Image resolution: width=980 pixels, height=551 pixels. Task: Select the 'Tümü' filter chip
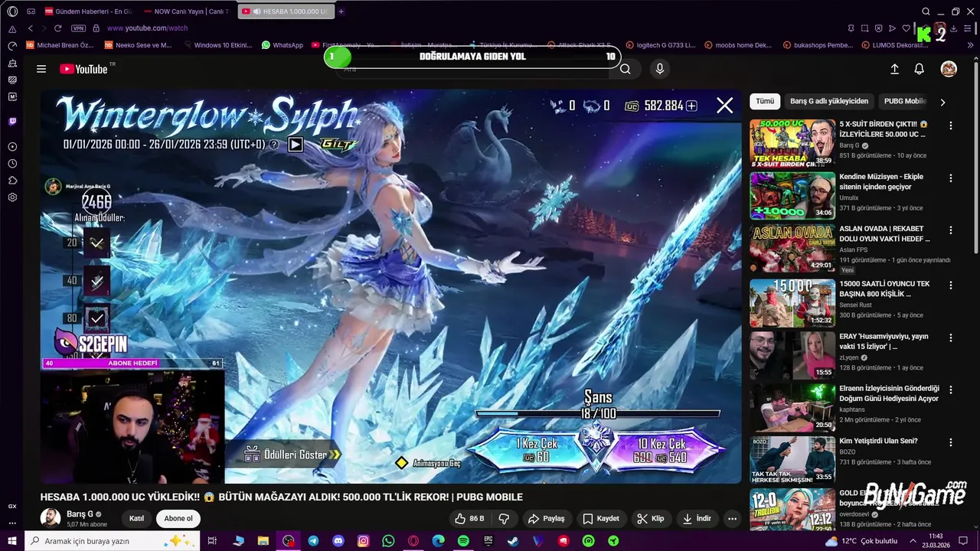(x=765, y=101)
